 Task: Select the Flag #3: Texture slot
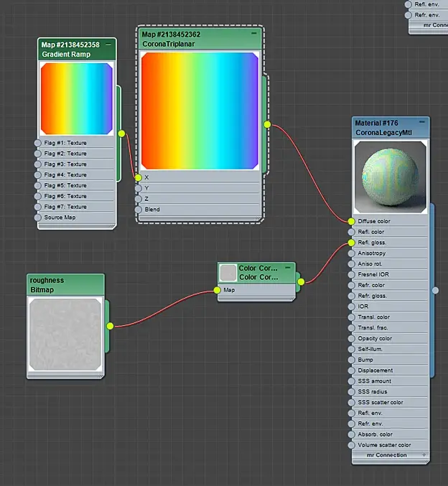76,164
